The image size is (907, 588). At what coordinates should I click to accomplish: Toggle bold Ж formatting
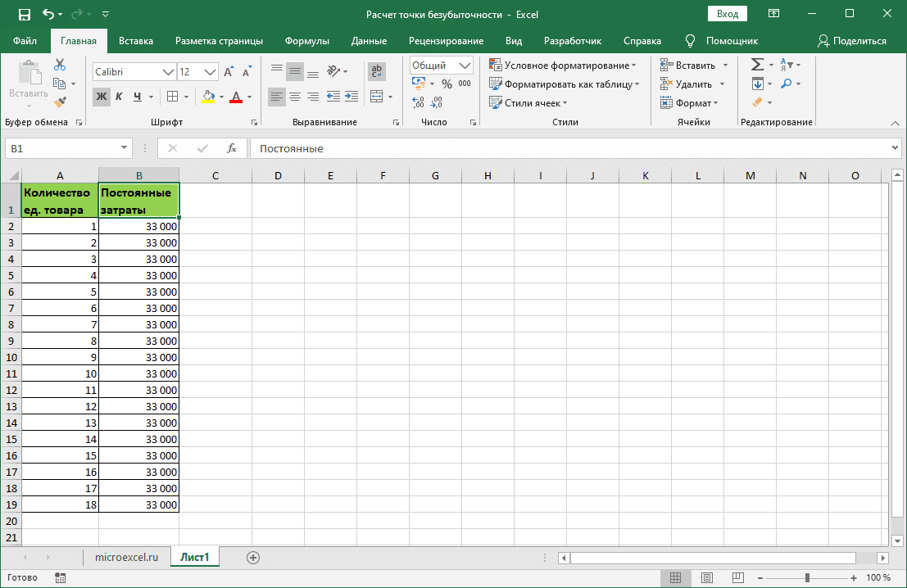101,97
